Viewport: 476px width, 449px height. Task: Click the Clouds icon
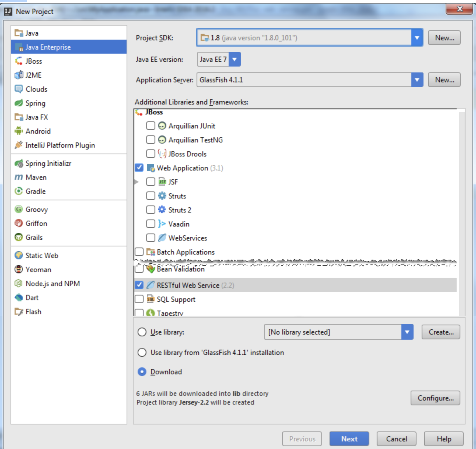[x=19, y=89]
